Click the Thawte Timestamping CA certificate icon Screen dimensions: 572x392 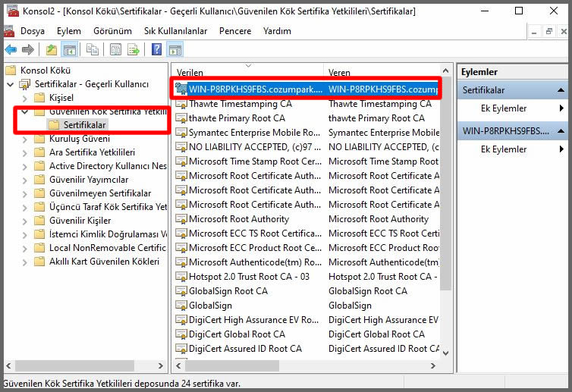181,104
